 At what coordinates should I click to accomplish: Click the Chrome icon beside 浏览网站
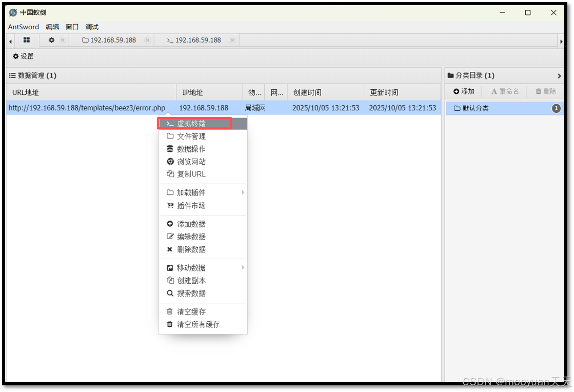pos(170,162)
